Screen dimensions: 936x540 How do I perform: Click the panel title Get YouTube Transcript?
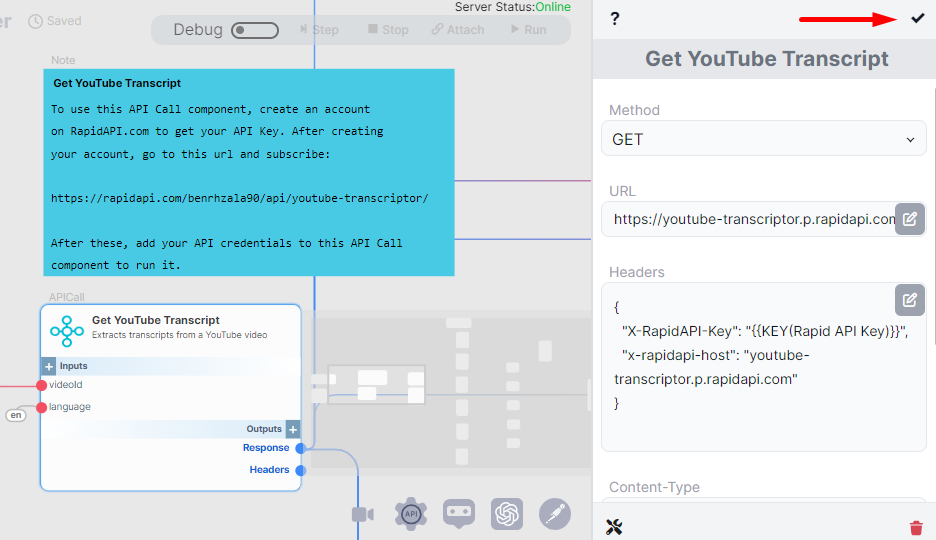(766, 58)
